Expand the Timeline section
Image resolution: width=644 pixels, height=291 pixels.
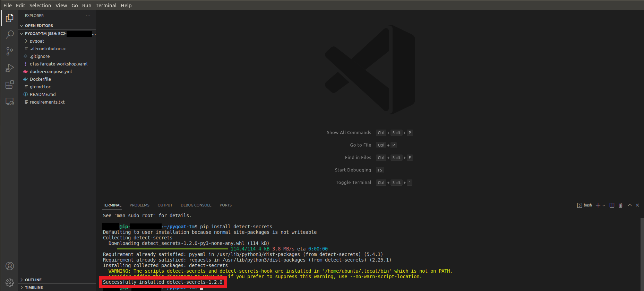coord(57,288)
